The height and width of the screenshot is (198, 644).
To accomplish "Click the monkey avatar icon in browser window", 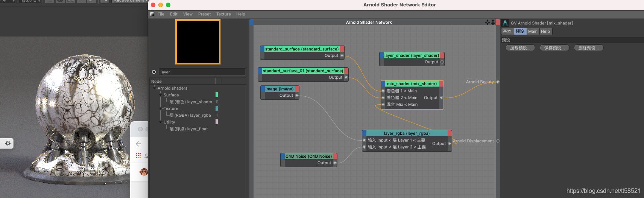I will tap(144, 172).
